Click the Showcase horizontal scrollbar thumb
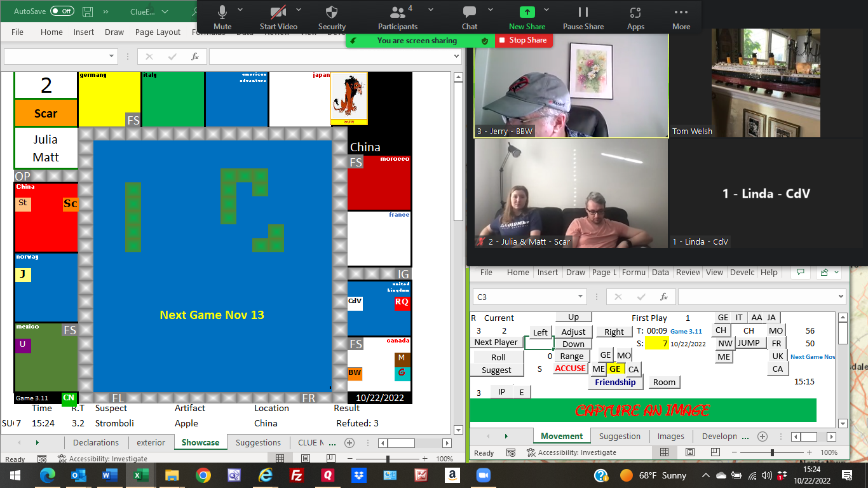868x488 pixels. tap(400, 442)
